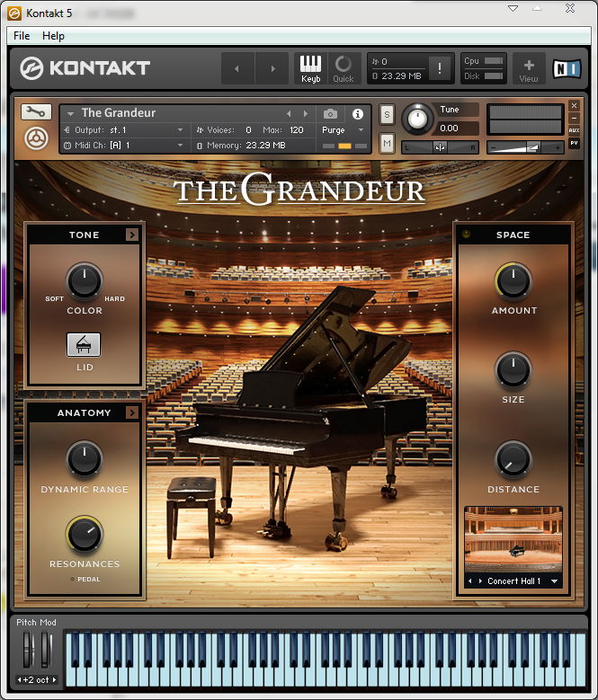The width and height of the screenshot is (598, 700).
Task: Click the NI logo
Action: [x=567, y=69]
